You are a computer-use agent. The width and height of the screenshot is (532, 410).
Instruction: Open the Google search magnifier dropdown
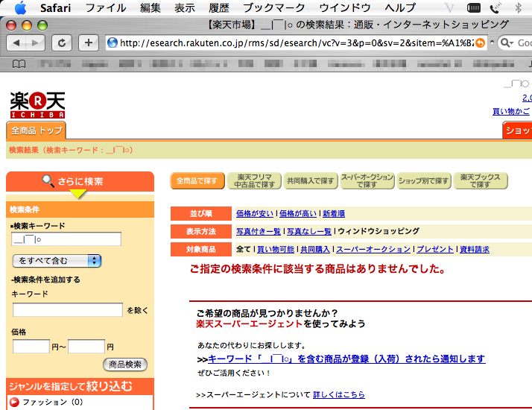[507, 43]
